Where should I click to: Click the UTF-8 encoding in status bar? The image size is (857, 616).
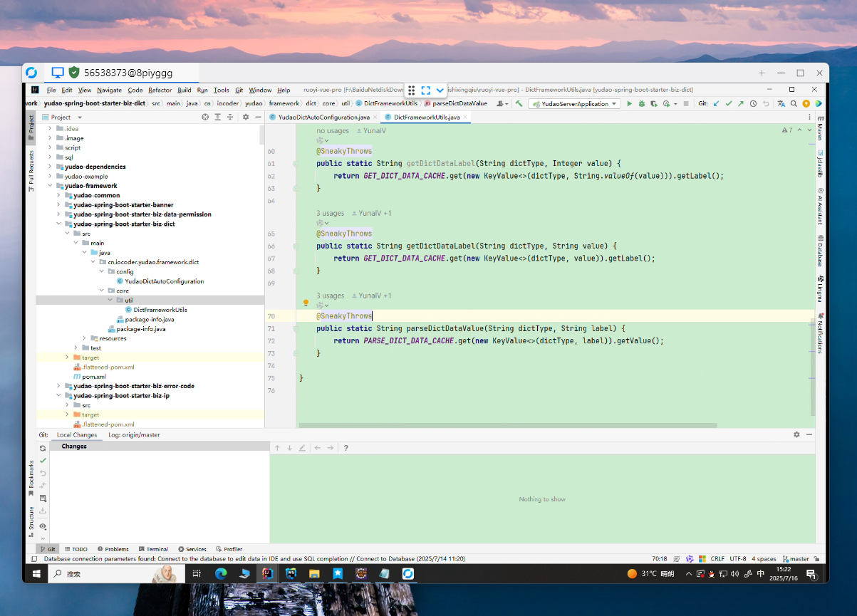(x=738, y=559)
